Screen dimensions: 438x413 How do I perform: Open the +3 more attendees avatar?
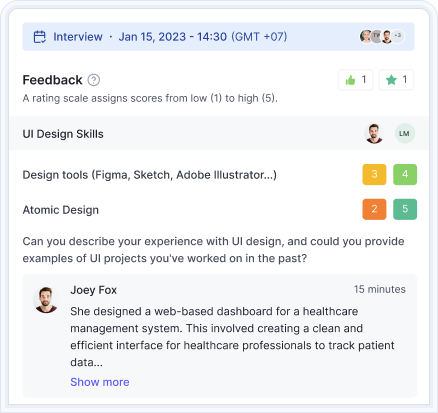pyautogui.click(x=397, y=36)
